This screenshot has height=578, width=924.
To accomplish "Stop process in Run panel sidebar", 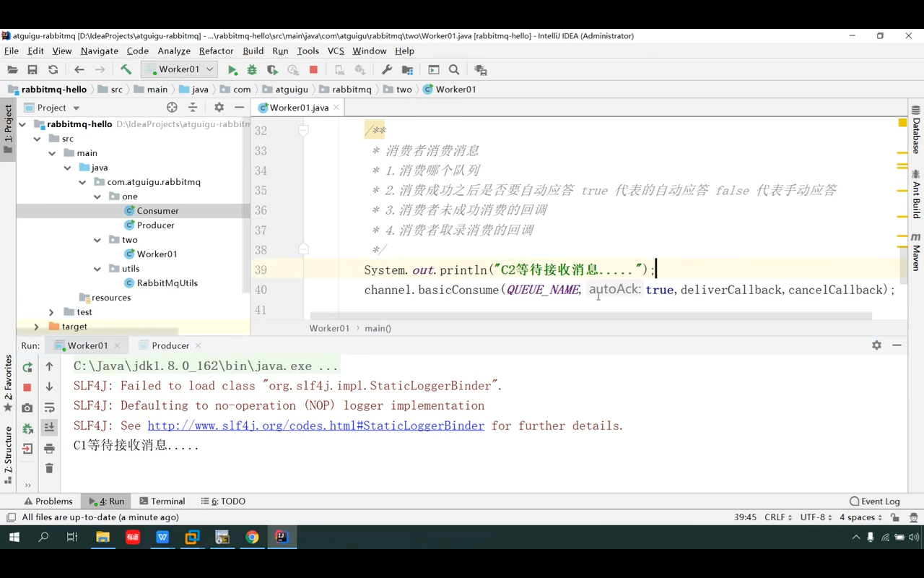I will (x=27, y=387).
